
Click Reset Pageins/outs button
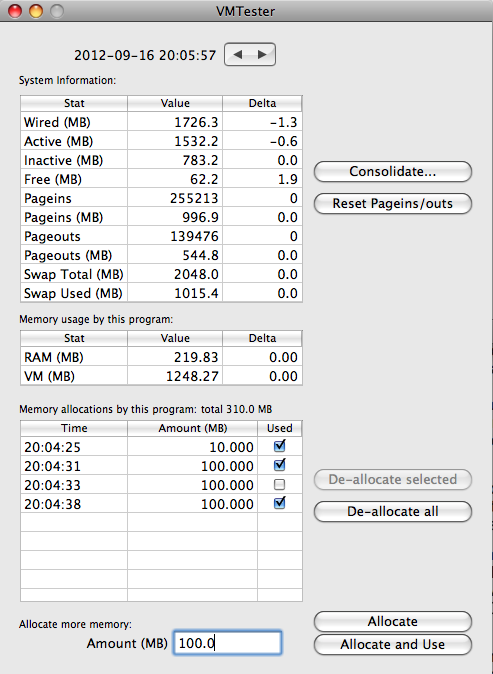393,203
